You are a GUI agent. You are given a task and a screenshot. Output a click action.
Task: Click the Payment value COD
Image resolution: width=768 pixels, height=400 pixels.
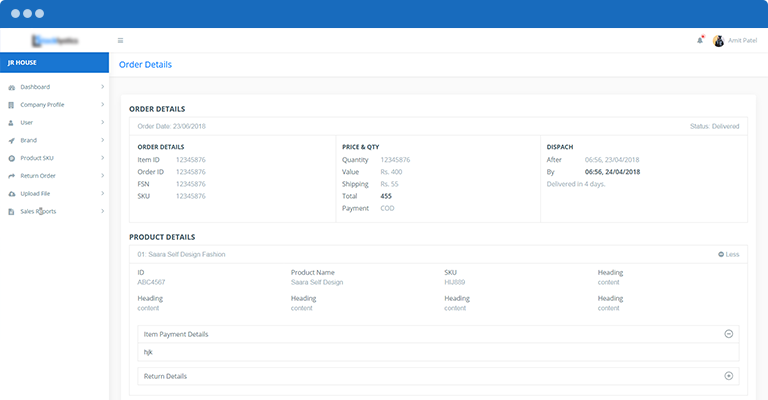click(387, 208)
